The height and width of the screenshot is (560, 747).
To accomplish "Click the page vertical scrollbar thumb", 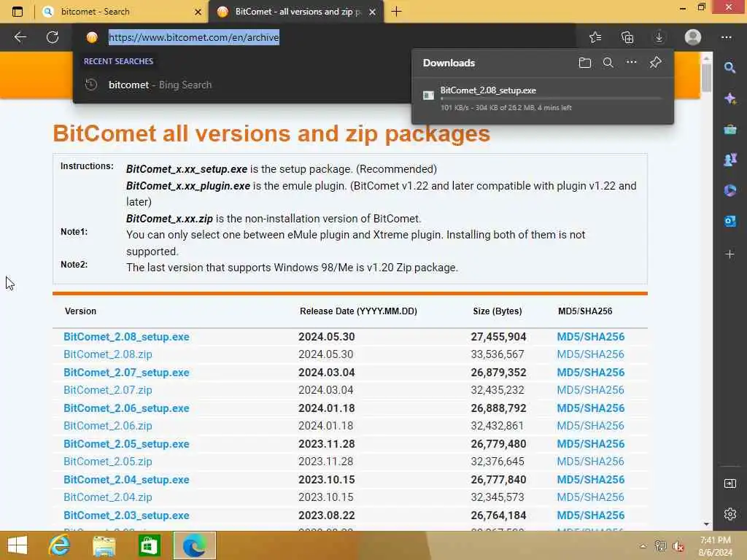I will (706, 77).
